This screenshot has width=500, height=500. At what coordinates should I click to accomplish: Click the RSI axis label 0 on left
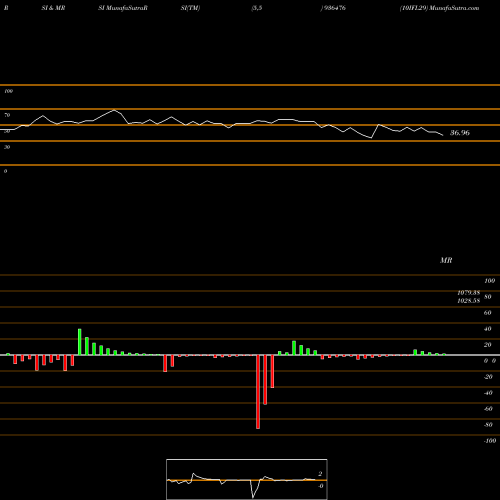tap(5, 171)
